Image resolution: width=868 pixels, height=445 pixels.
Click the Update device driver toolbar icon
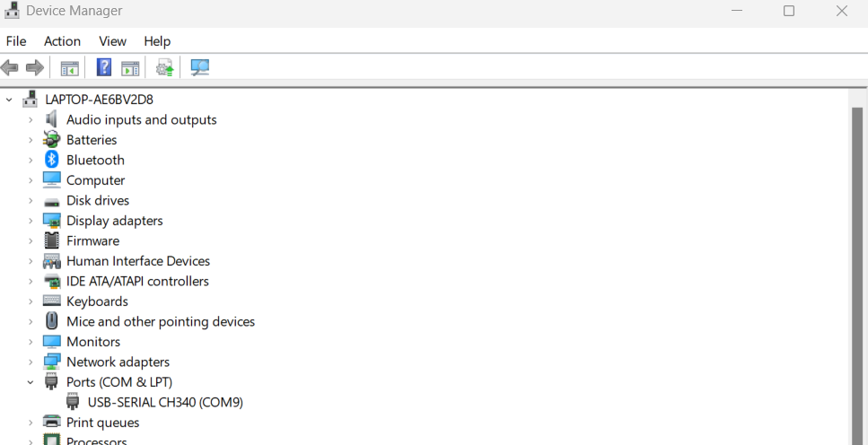tap(164, 68)
